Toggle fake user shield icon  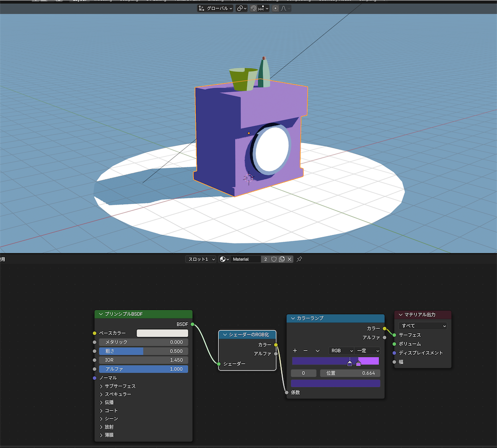tap(274, 259)
